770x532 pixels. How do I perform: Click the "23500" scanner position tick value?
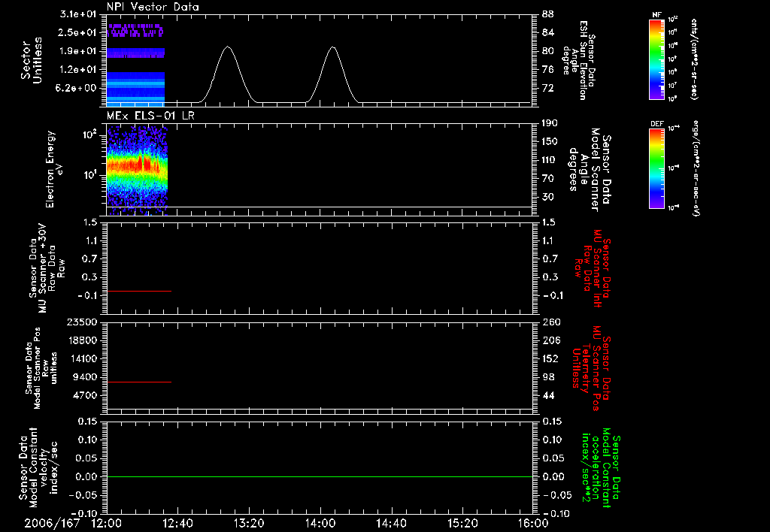[82, 322]
